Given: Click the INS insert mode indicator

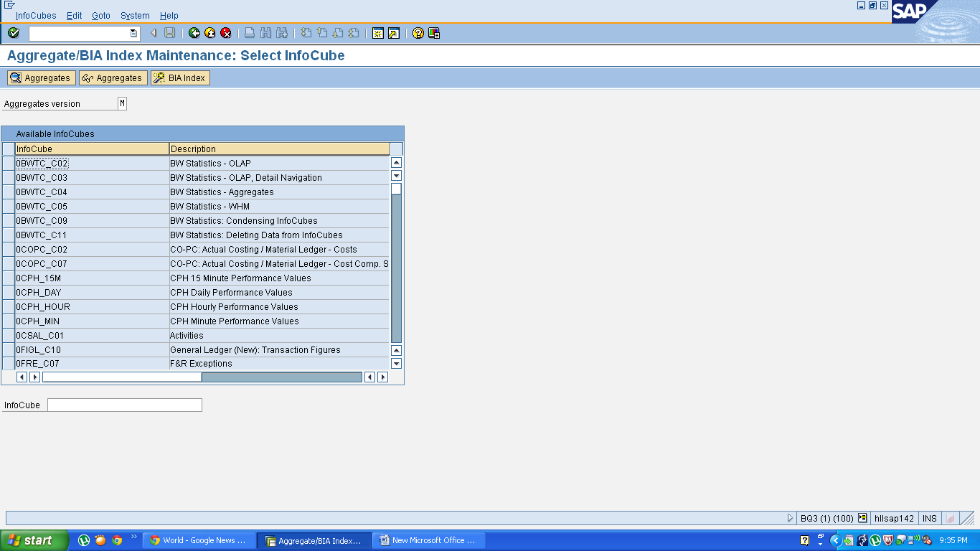Looking at the screenshot, I should click(930, 518).
